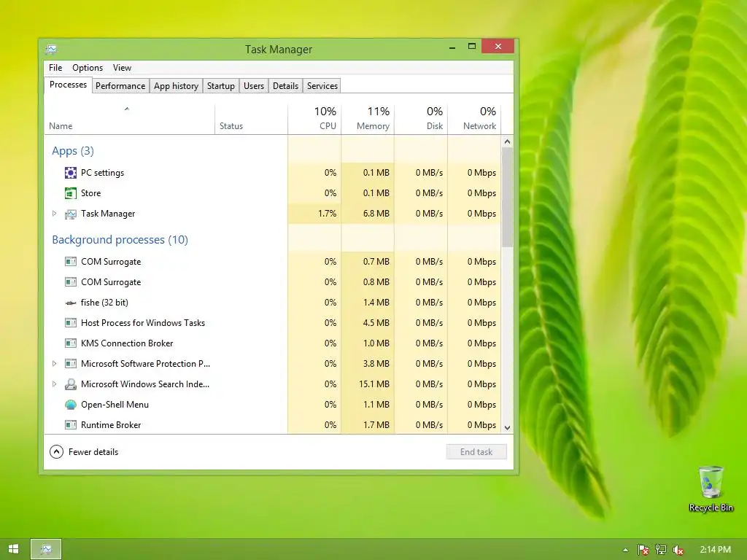Collapse view with Fewer details
This screenshot has width=747, height=560.
pos(84,452)
